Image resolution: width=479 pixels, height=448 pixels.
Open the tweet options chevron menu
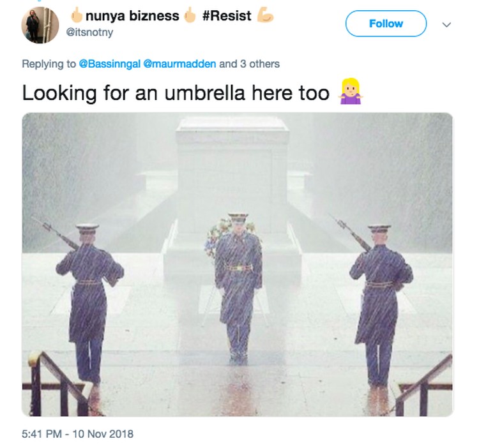446,24
